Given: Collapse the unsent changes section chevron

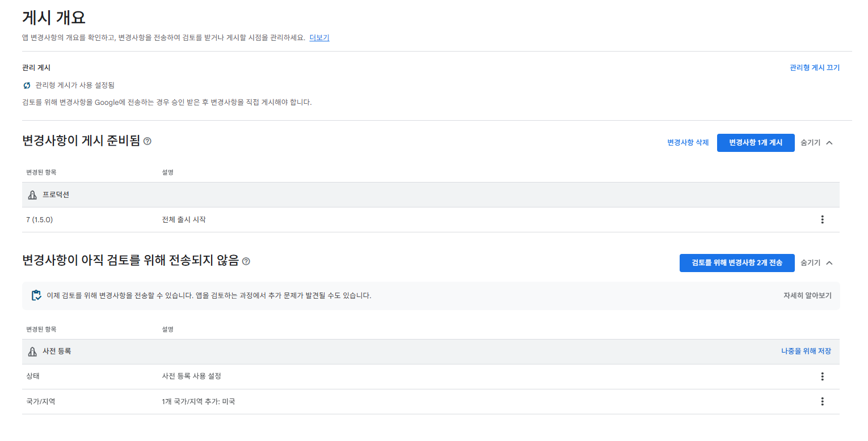Looking at the screenshot, I should [829, 263].
